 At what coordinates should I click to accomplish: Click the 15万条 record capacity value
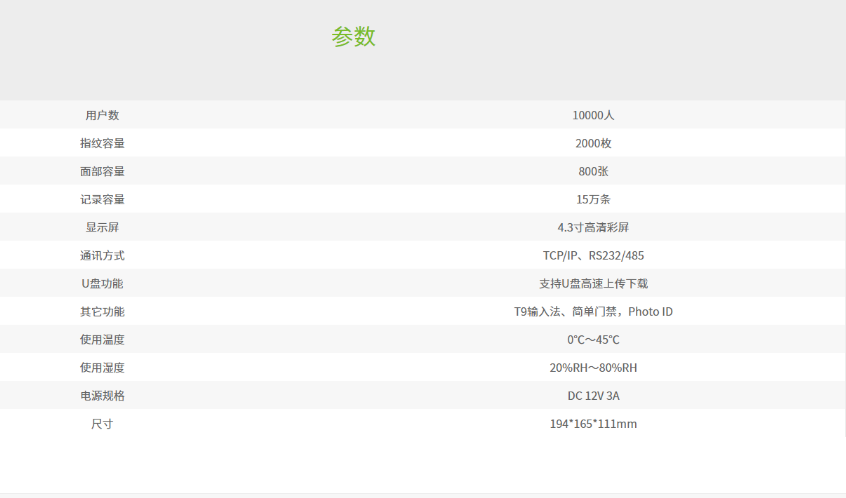(593, 199)
